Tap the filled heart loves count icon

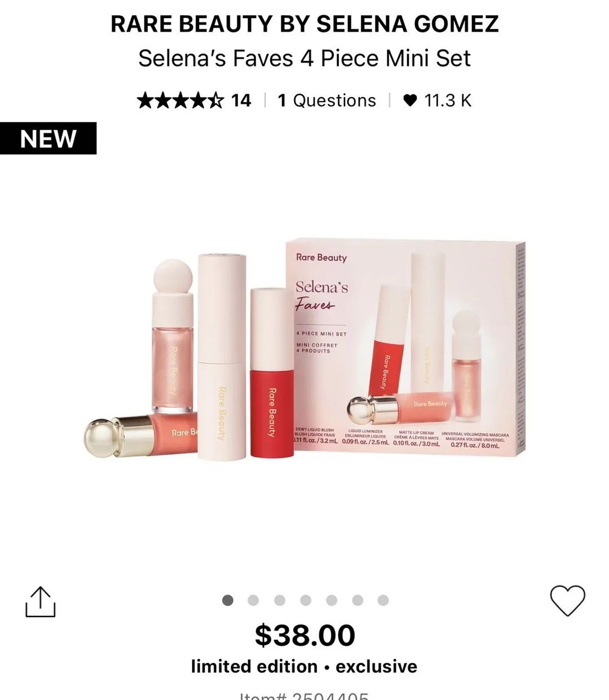pyautogui.click(x=410, y=100)
